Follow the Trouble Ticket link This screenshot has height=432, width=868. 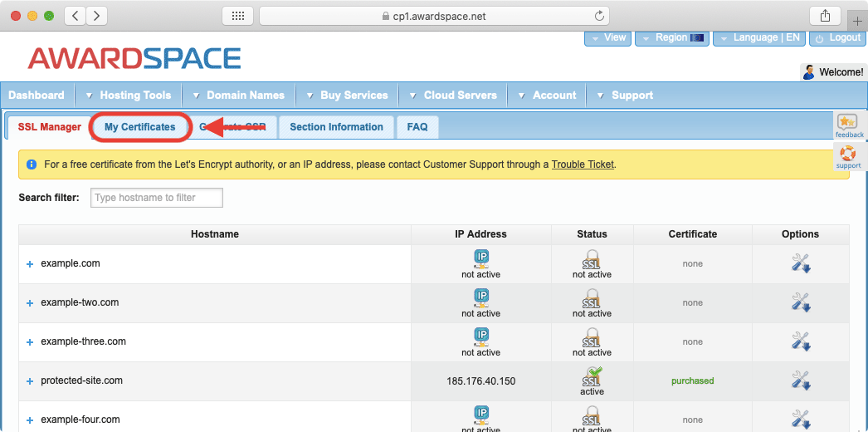coord(583,164)
